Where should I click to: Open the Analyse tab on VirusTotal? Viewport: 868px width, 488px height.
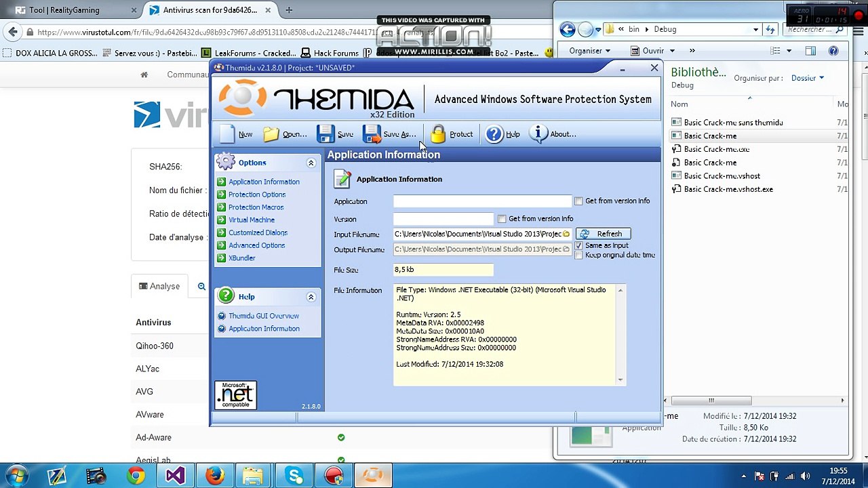(x=159, y=286)
